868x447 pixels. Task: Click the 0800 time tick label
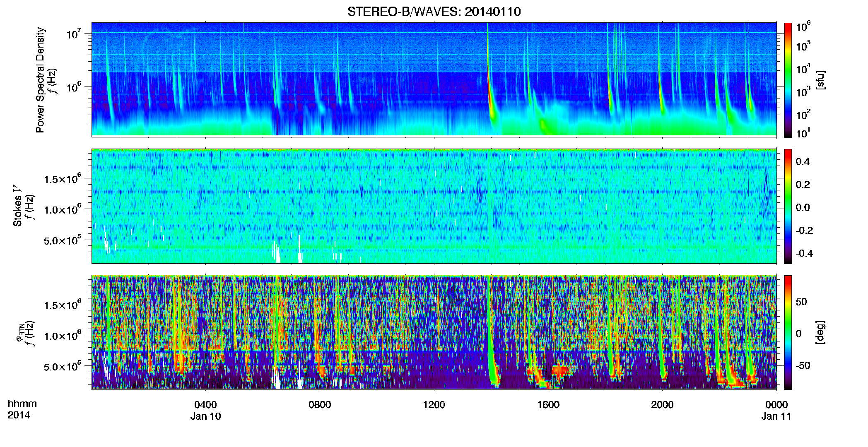point(320,405)
